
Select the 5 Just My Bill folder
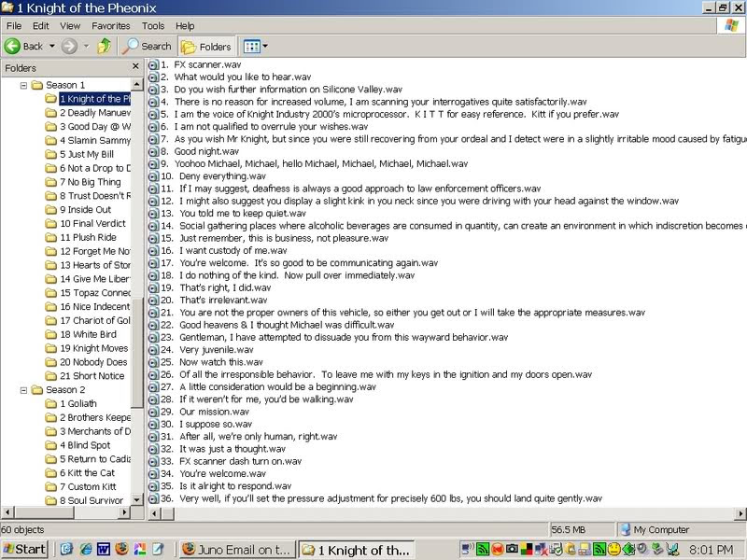[x=87, y=154]
